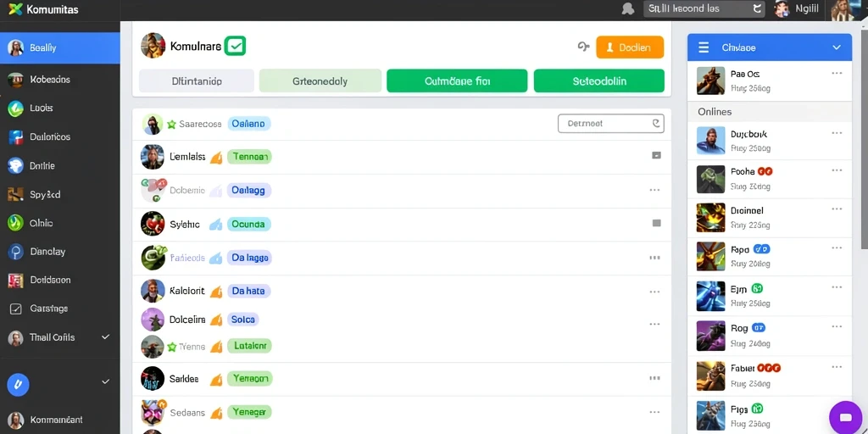Click the orange Doclien button
This screenshot has width=868, height=434.
(630, 47)
